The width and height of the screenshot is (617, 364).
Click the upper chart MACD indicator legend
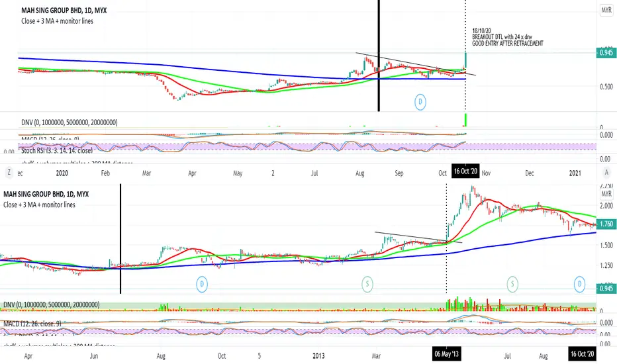50,139
